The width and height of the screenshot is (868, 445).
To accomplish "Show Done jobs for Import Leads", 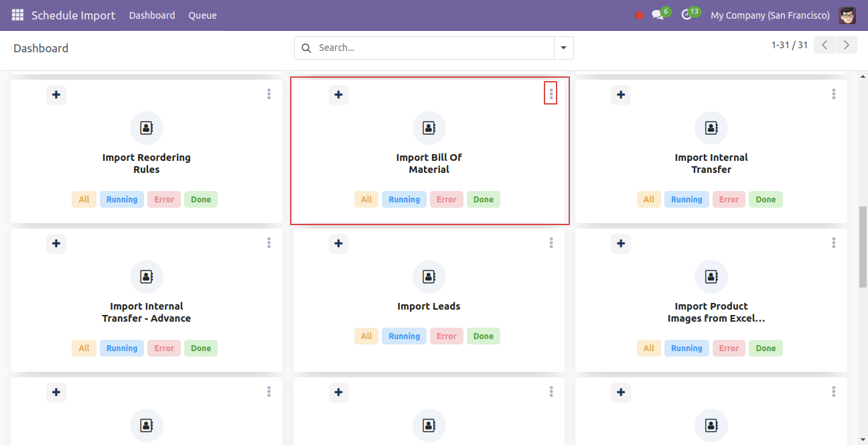I will [x=484, y=336].
